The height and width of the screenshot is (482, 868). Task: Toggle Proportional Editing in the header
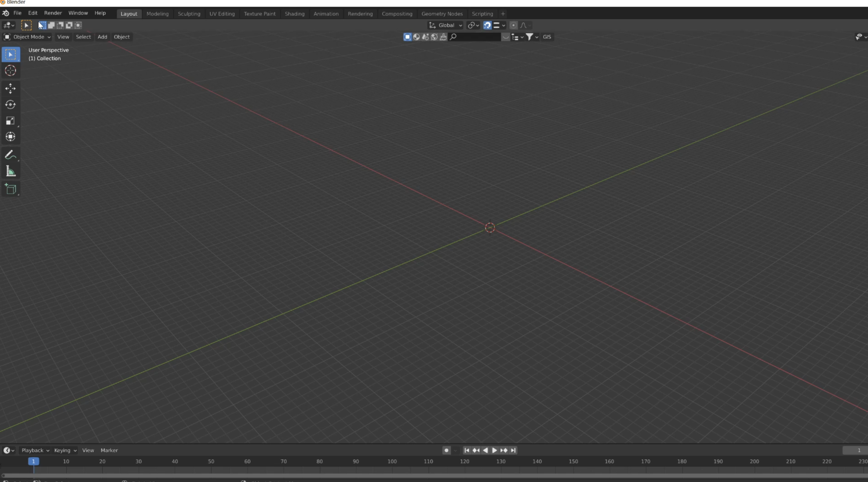[513, 25]
